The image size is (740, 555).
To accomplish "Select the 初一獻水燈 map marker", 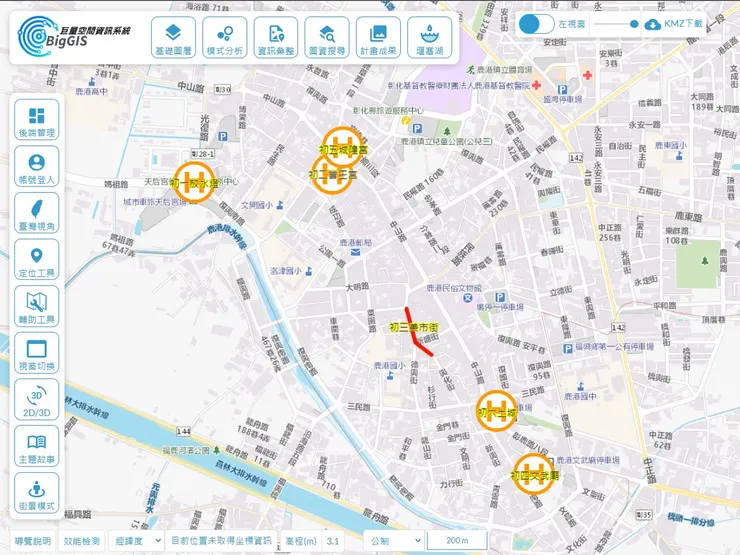I will (193, 182).
